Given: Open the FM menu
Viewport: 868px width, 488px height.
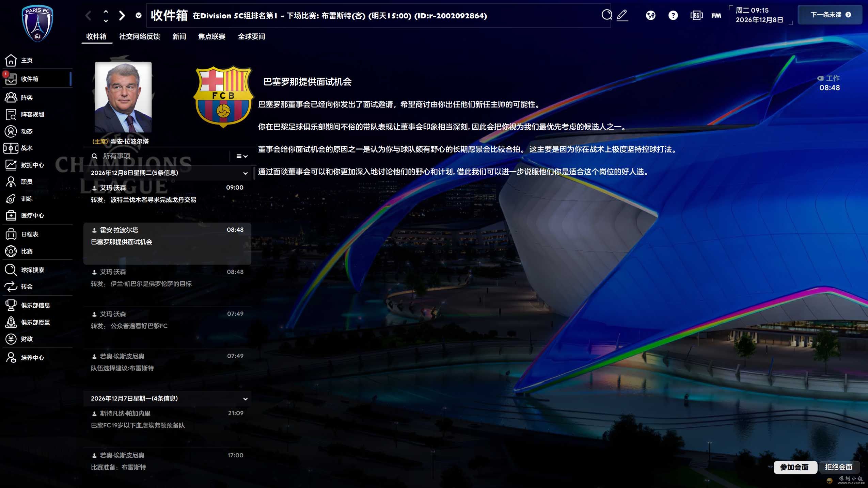Looking at the screenshot, I should [x=716, y=15].
